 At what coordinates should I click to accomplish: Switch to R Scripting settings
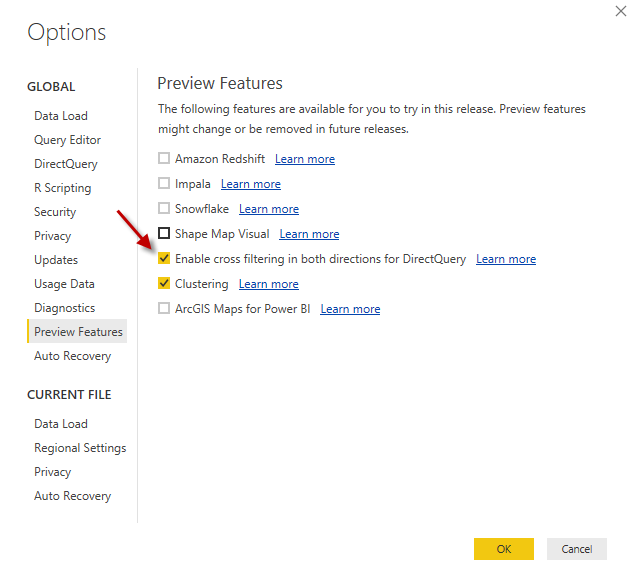pyautogui.click(x=62, y=188)
